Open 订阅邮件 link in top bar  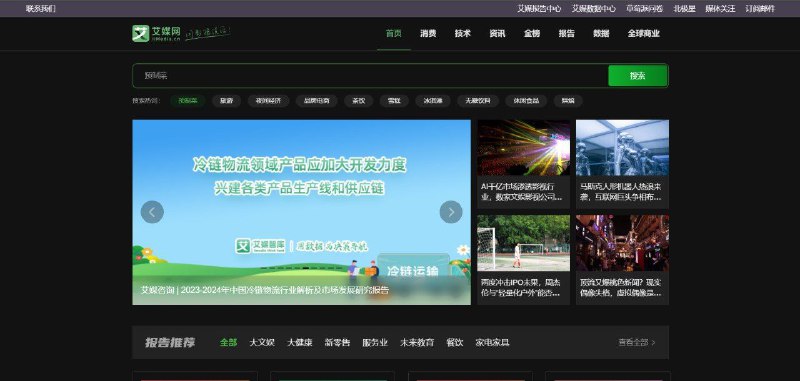click(x=760, y=9)
